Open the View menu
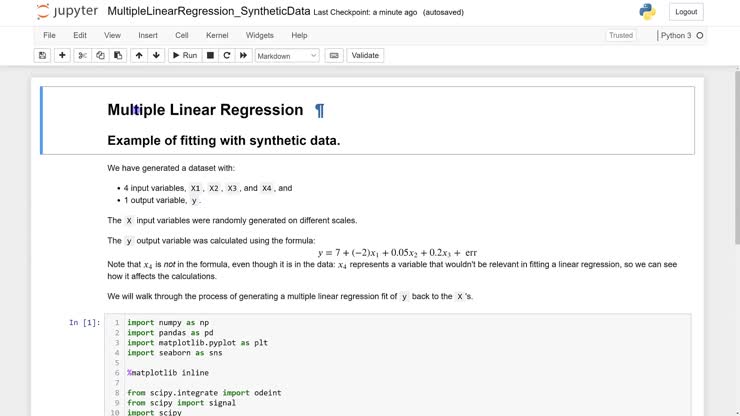Viewport: 740px width, 416px height. 112,35
